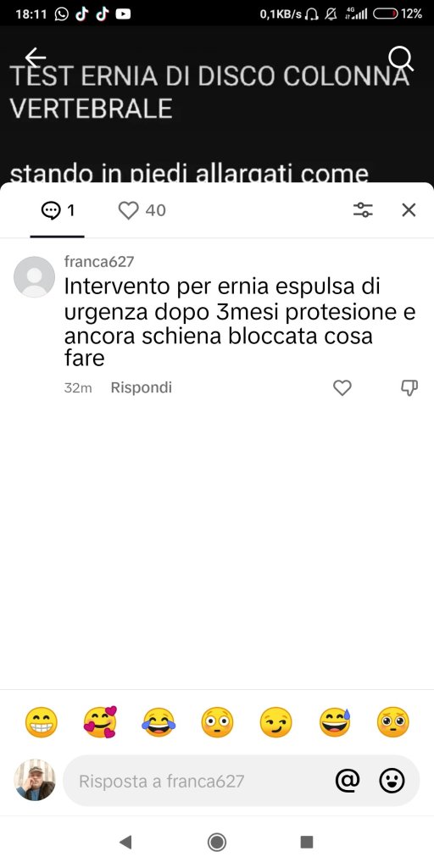Viewport: 434px width, 868px height.
Task: Insert the sweat smile emoji
Action: 335,722
